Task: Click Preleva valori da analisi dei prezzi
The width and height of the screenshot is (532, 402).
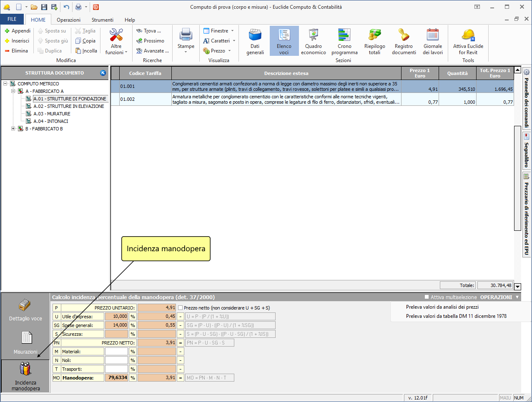Action: point(442,307)
